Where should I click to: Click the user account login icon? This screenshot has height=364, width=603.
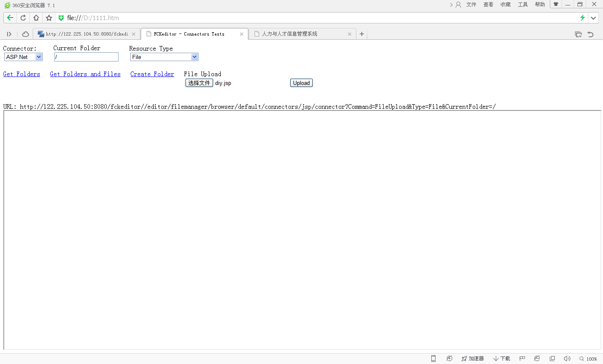[x=458, y=5]
